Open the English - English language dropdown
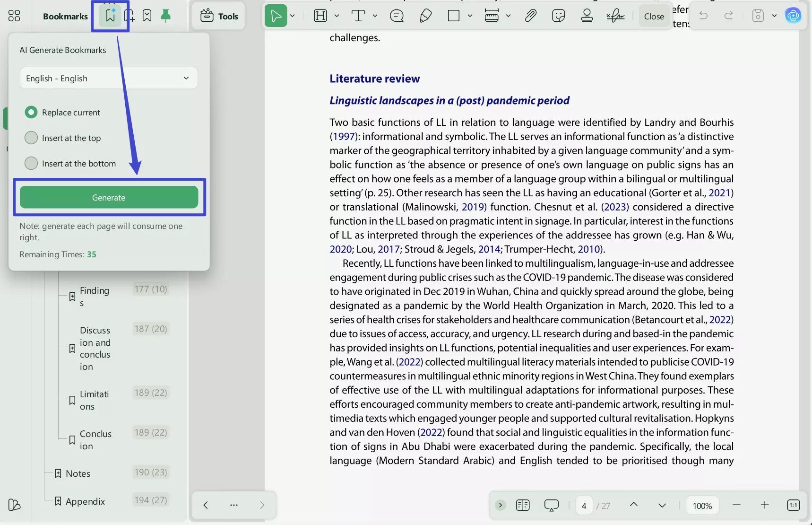This screenshot has height=525, width=812. (108, 78)
